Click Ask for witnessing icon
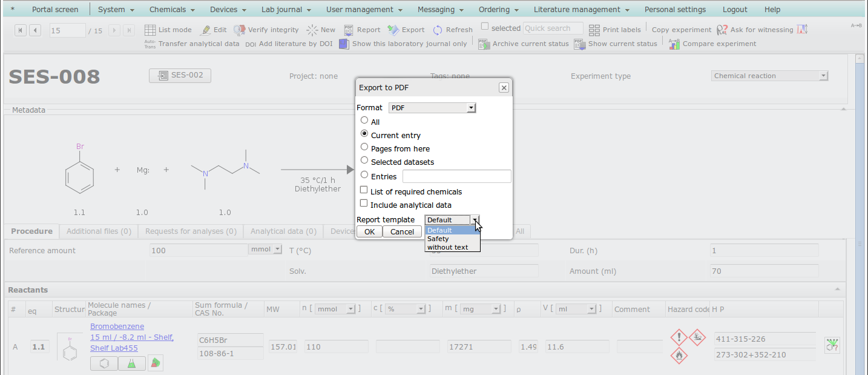Screen dimensions: 868x375 point(722,30)
